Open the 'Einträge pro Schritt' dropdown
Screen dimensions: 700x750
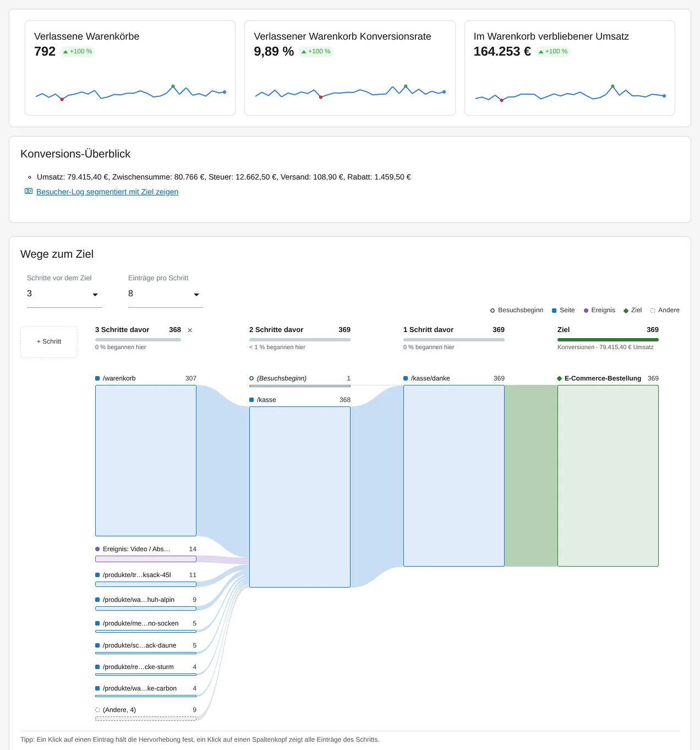(166, 294)
